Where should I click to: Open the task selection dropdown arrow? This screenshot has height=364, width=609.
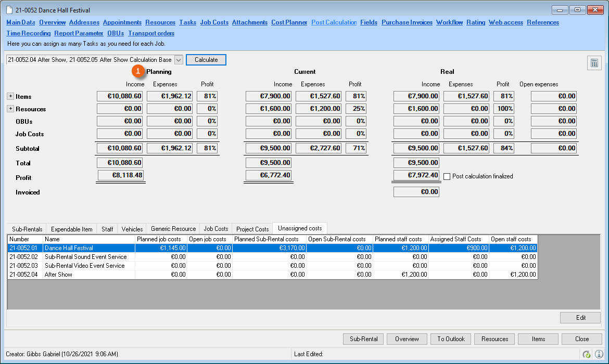[x=179, y=60]
